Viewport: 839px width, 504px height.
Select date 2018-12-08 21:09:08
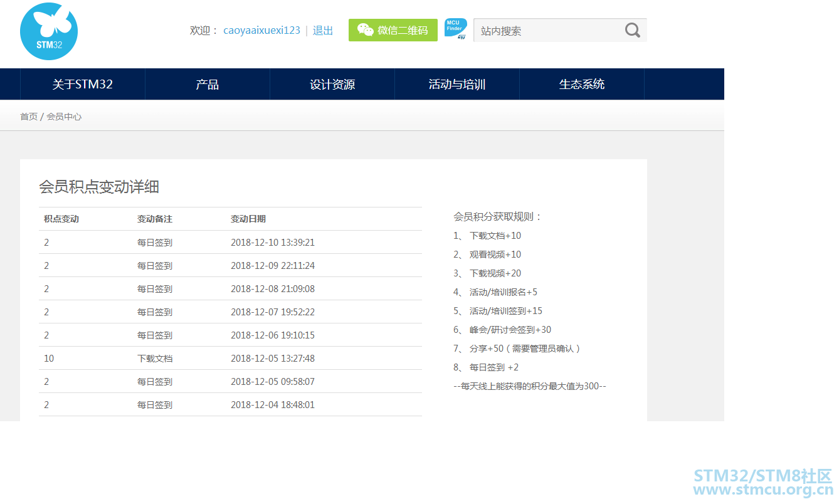[x=273, y=289]
